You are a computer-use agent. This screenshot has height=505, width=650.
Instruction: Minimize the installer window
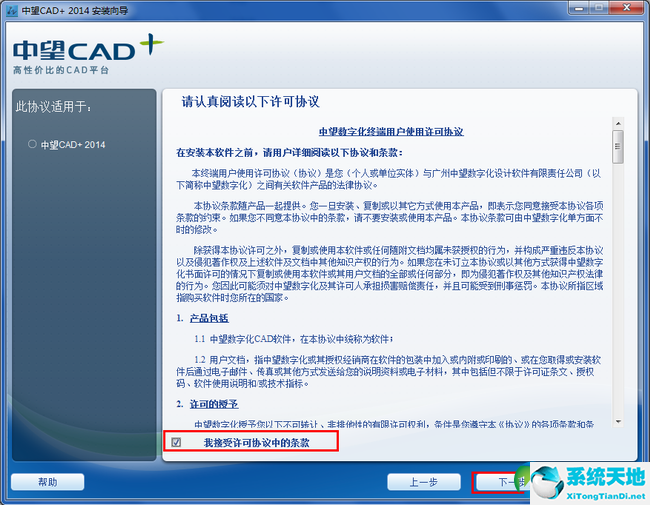[579, 8]
